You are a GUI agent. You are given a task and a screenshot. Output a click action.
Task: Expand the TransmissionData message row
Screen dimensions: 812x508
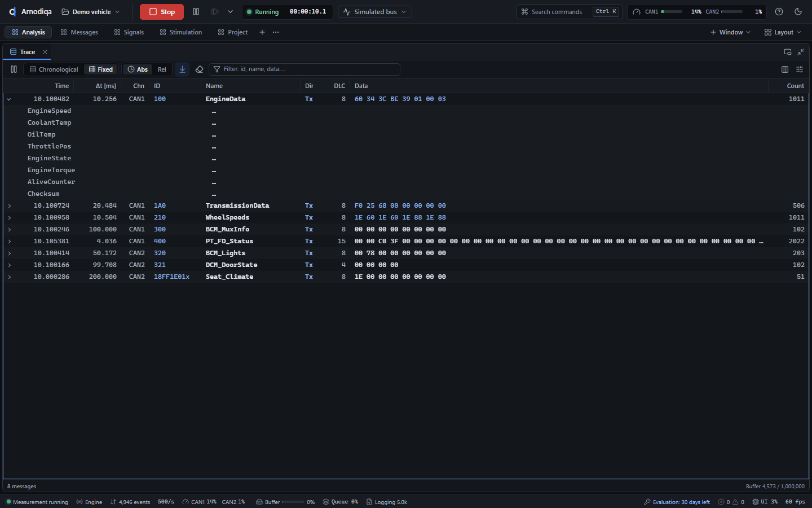click(x=9, y=206)
